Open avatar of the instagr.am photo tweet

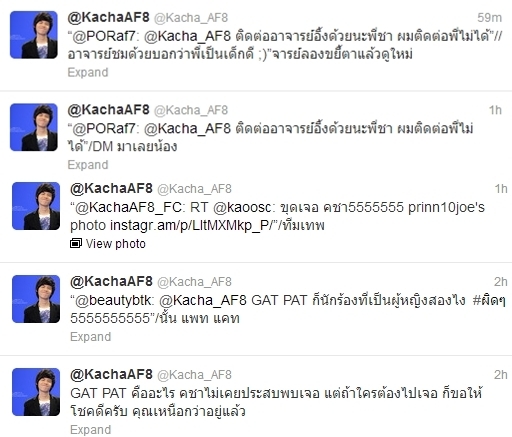36,206
